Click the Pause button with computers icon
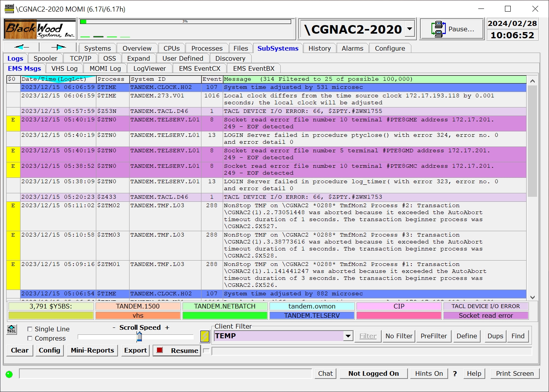This screenshot has width=549, height=392. (452, 29)
